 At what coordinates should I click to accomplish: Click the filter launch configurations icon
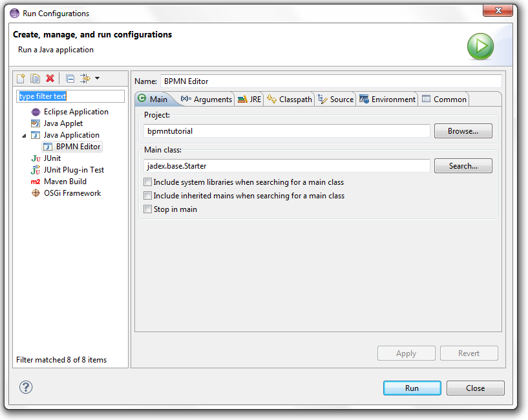[x=85, y=78]
